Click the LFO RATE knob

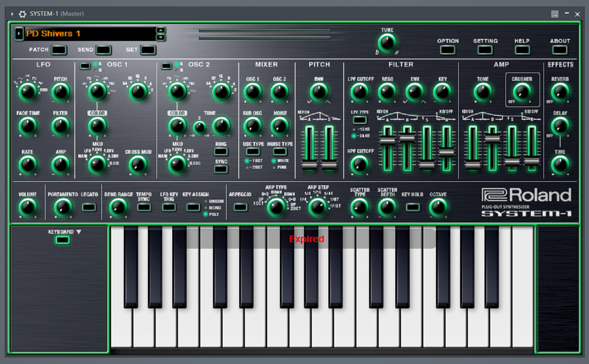click(x=28, y=165)
